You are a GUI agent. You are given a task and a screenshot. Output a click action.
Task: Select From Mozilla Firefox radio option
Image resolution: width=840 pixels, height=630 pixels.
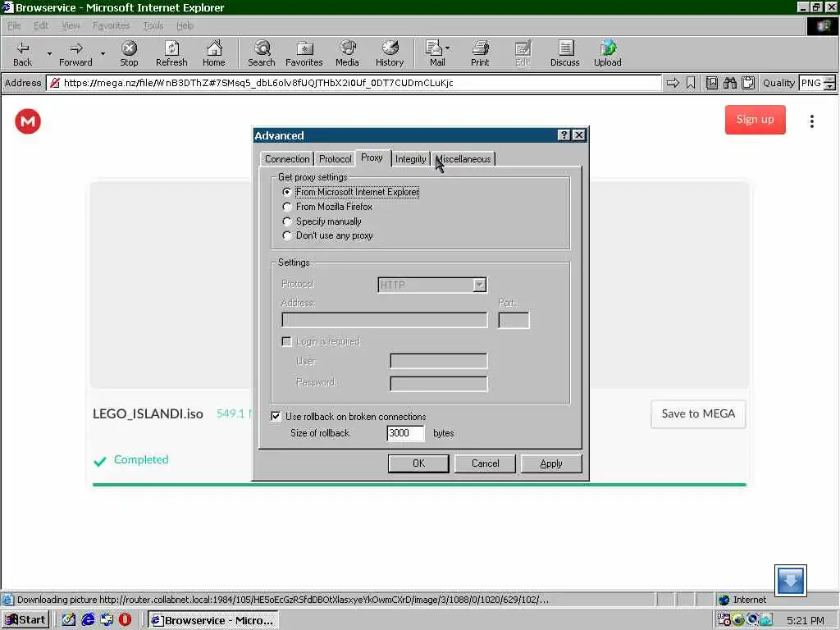[287, 207]
